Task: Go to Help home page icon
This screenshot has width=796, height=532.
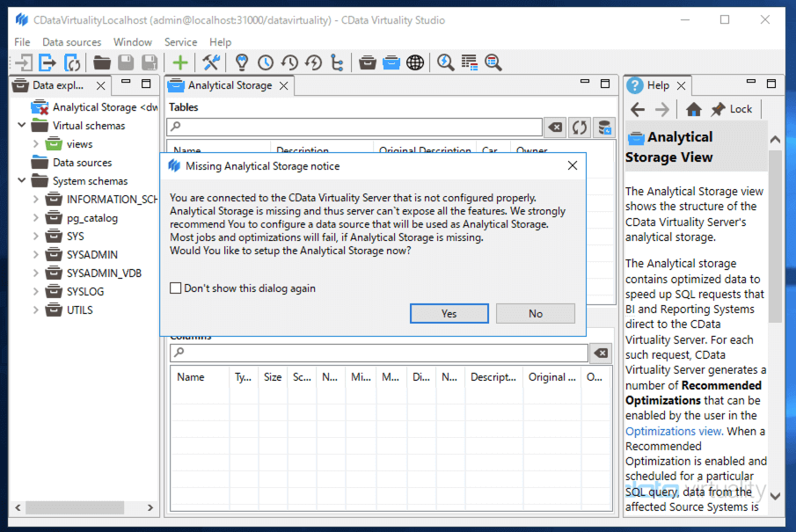Action: click(x=694, y=109)
